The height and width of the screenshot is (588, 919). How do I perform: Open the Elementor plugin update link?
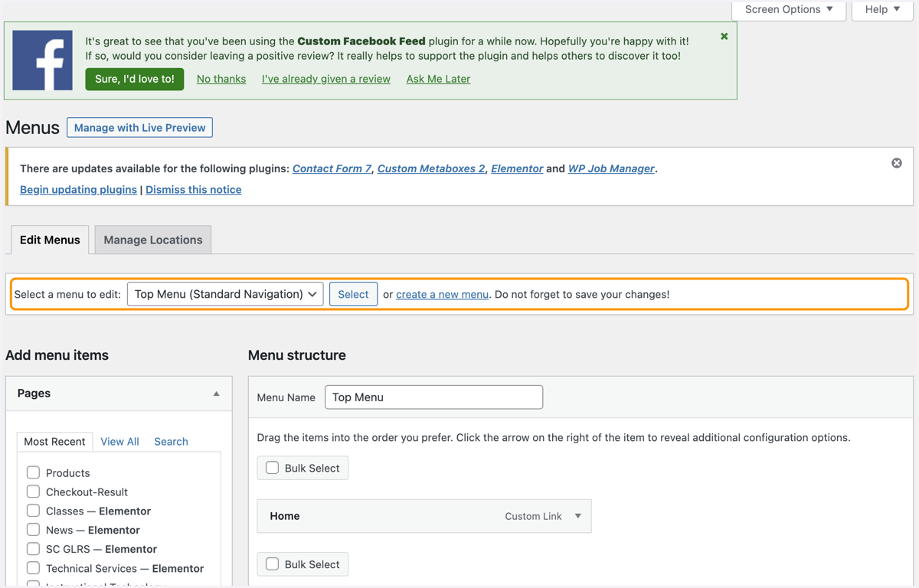tap(517, 168)
